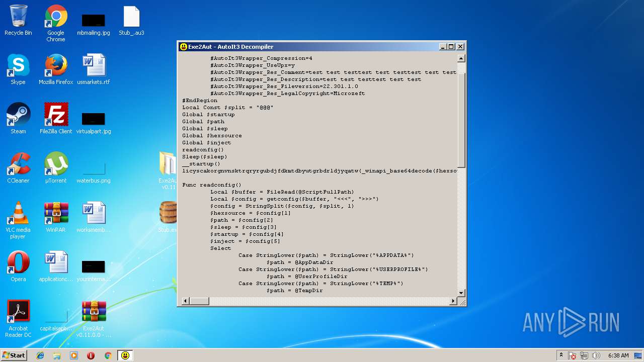Launch Google Chrome from the desktop
Viewport: 644px width, 362px height.
[x=56, y=24]
